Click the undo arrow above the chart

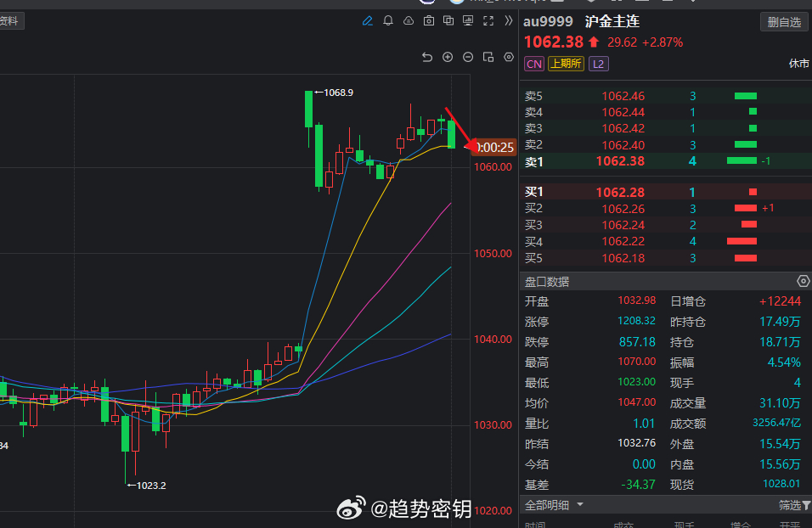pyautogui.click(x=426, y=57)
